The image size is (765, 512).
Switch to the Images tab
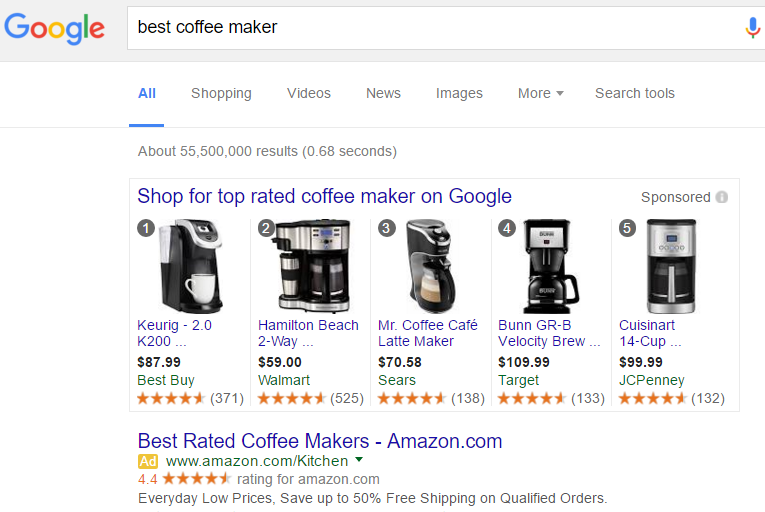click(x=459, y=93)
